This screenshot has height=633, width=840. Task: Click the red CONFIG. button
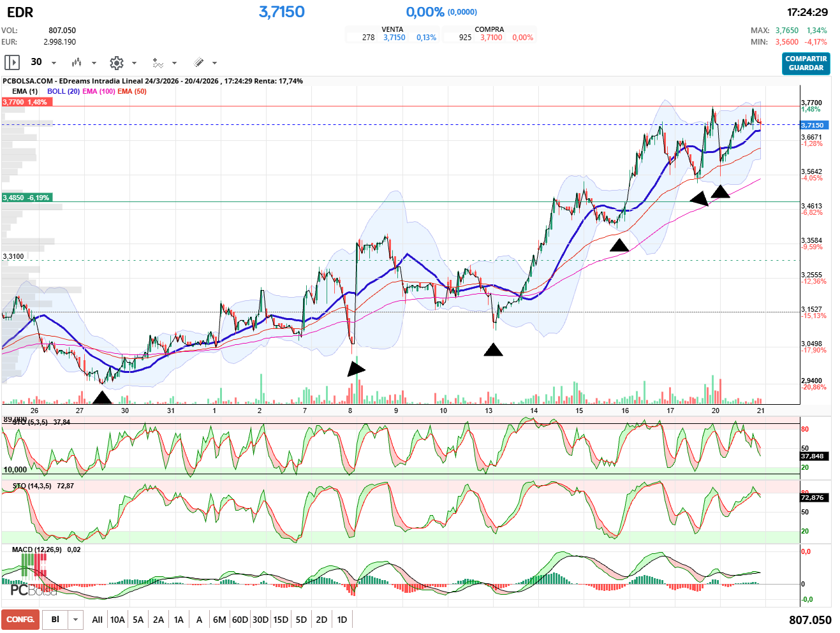[x=20, y=620]
